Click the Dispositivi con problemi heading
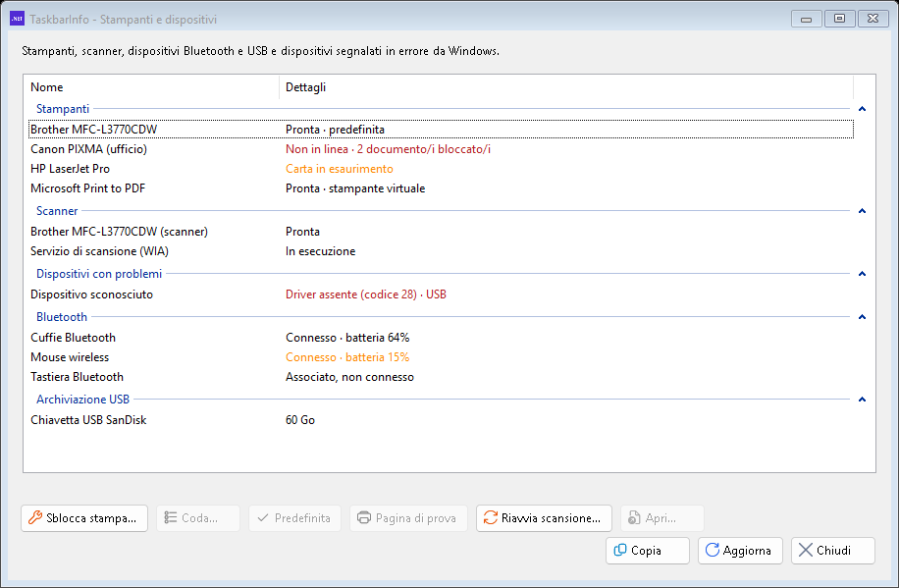Image resolution: width=899 pixels, height=588 pixels. coord(99,274)
